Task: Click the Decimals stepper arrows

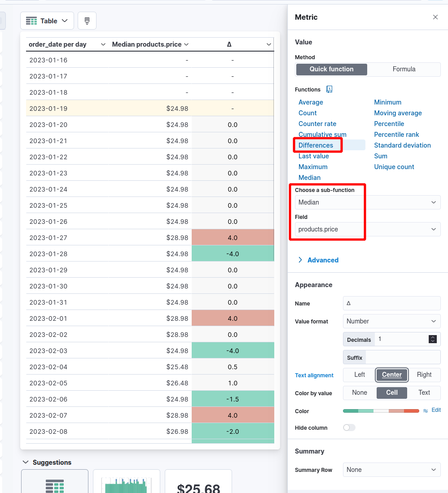Action: pyautogui.click(x=432, y=339)
